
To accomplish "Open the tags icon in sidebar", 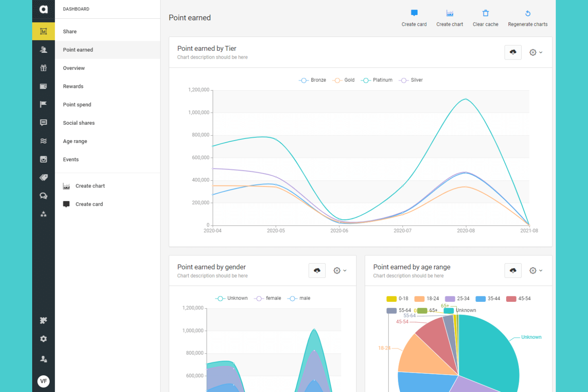I will [x=43, y=178].
